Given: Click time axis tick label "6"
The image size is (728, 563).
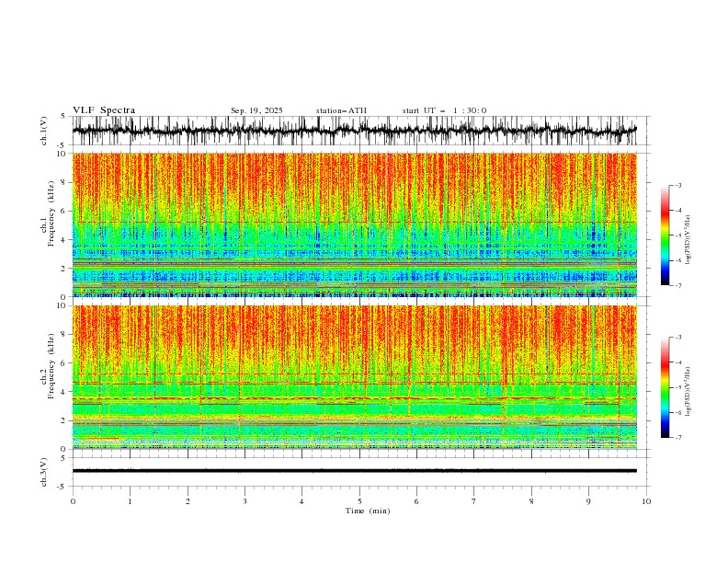Looking at the screenshot, I should [x=416, y=501].
